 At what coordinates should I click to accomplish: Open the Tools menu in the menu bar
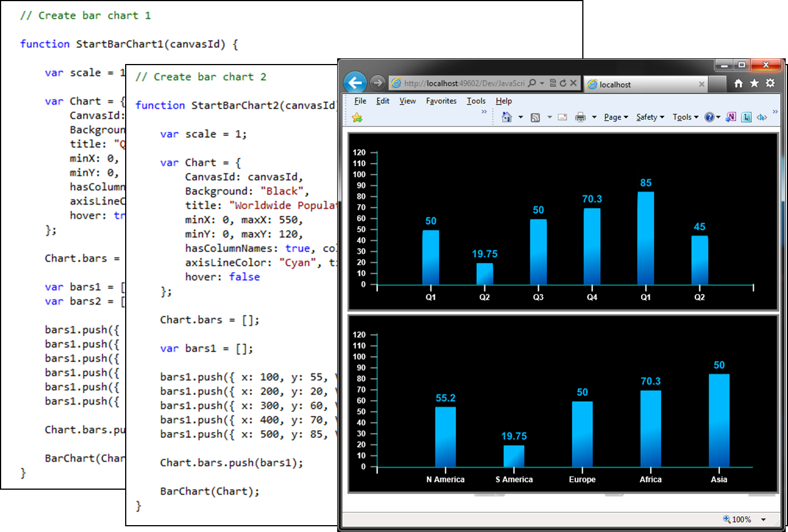pyautogui.click(x=476, y=101)
